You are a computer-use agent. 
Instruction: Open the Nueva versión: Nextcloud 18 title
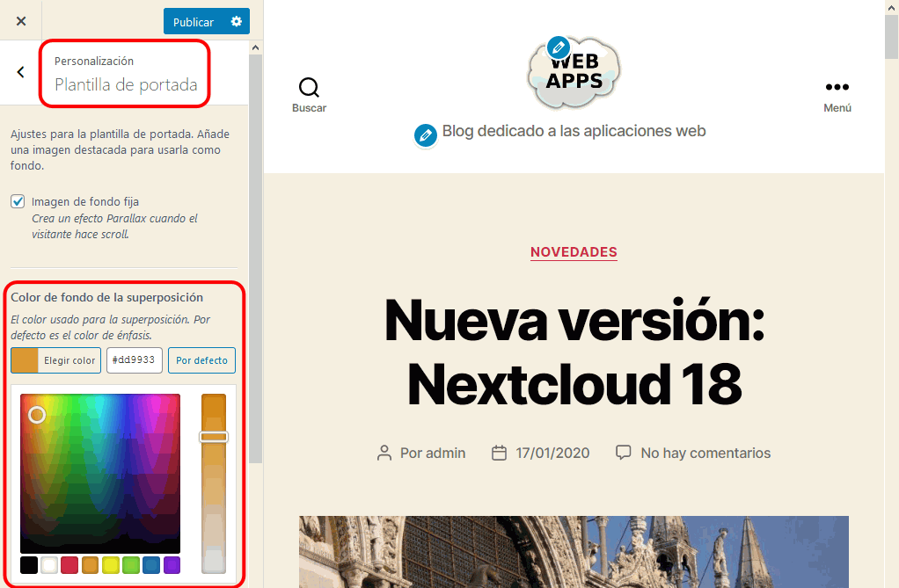tap(574, 352)
